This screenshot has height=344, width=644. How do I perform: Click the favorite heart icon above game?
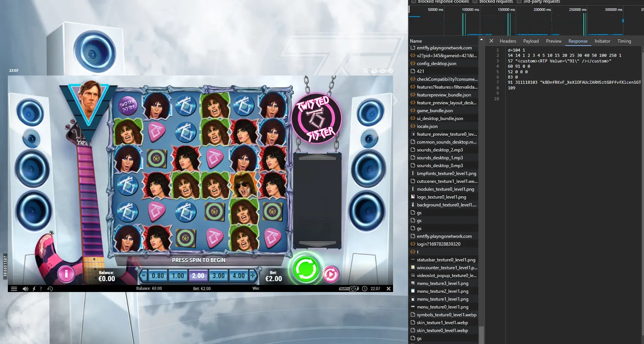click(366, 71)
